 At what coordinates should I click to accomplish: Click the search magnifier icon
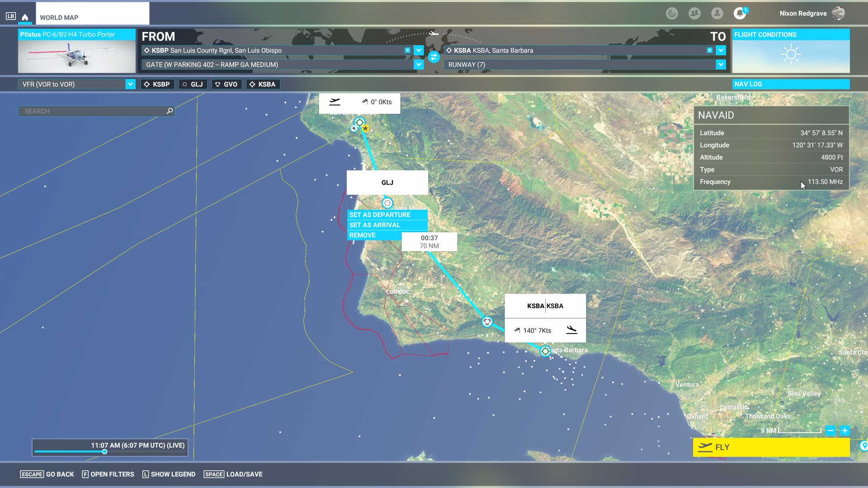click(x=170, y=111)
